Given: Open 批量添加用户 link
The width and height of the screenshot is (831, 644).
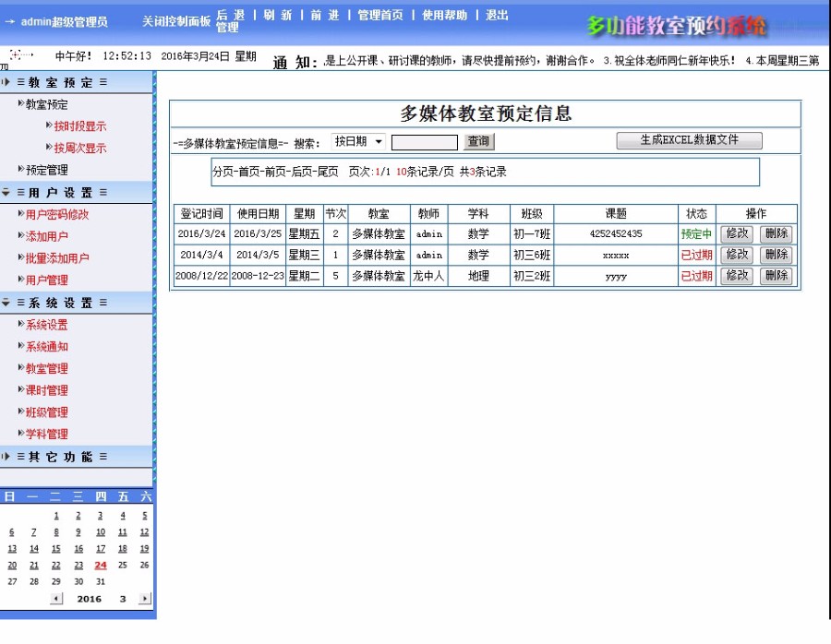Looking at the screenshot, I should point(57,259).
